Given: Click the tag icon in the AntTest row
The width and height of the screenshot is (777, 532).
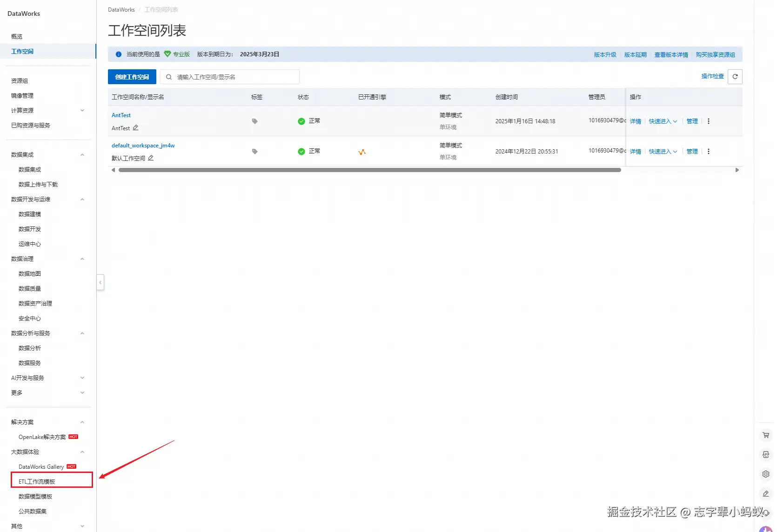Looking at the screenshot, I should pyautogui.click(x=255, y=121).
